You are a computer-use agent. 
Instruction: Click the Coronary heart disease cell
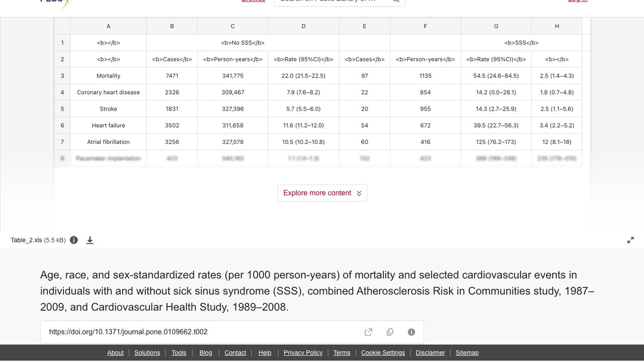tap(108, 93)
